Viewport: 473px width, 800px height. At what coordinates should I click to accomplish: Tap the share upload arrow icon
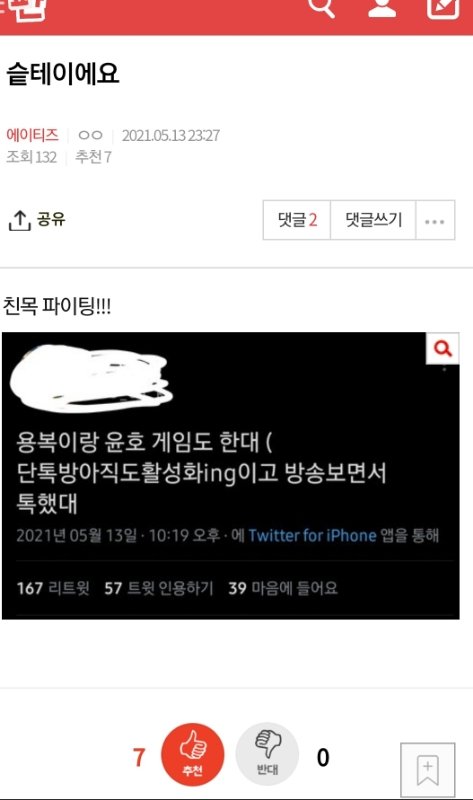click(x=19, y=220)
